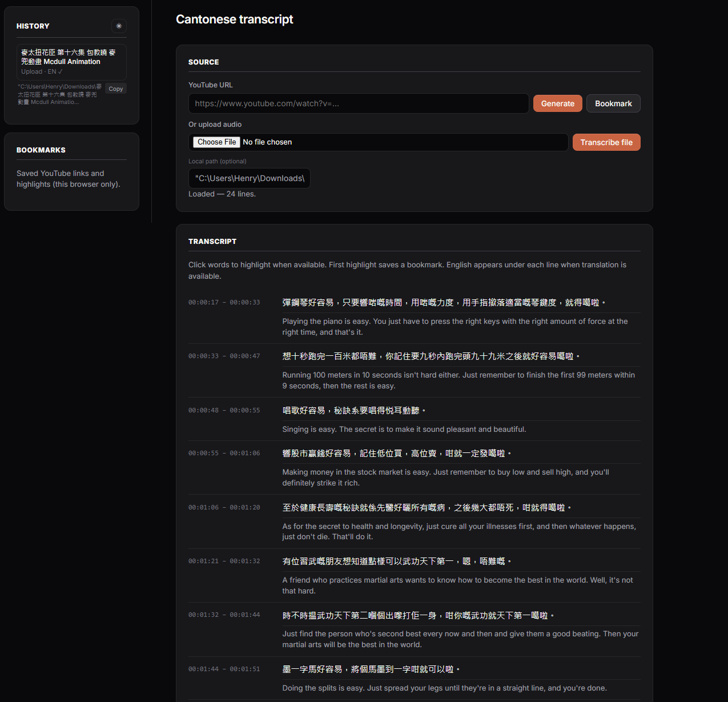This screenshot has height=702, width=728.
Task: Click translation 'A friend who practices martial arts'
Action: [457, 585]
